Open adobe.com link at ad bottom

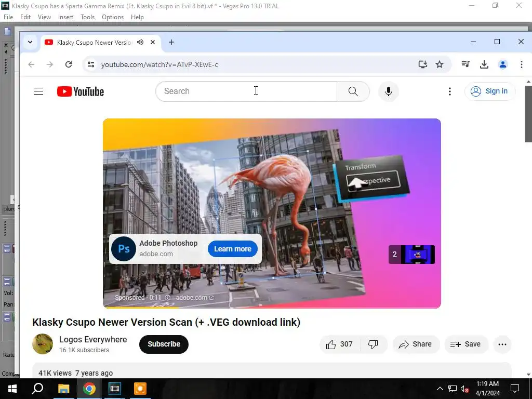pos(194,298)
